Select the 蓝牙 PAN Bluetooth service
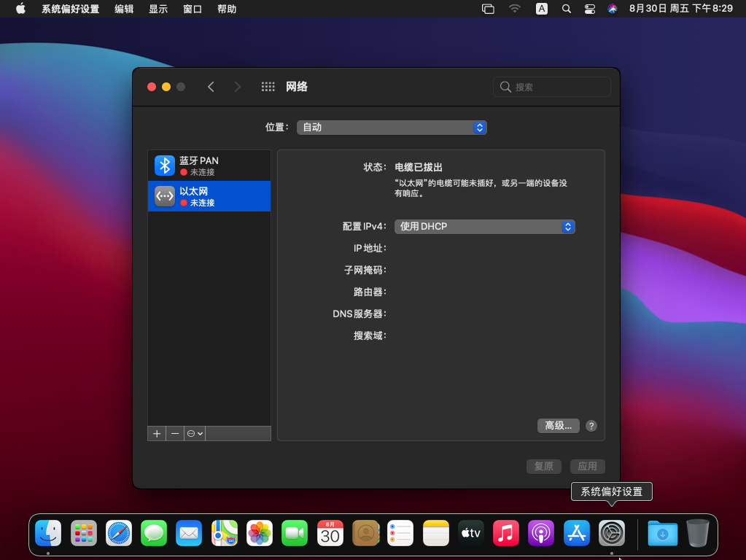The image size is (746, 560). coord(209,166)
